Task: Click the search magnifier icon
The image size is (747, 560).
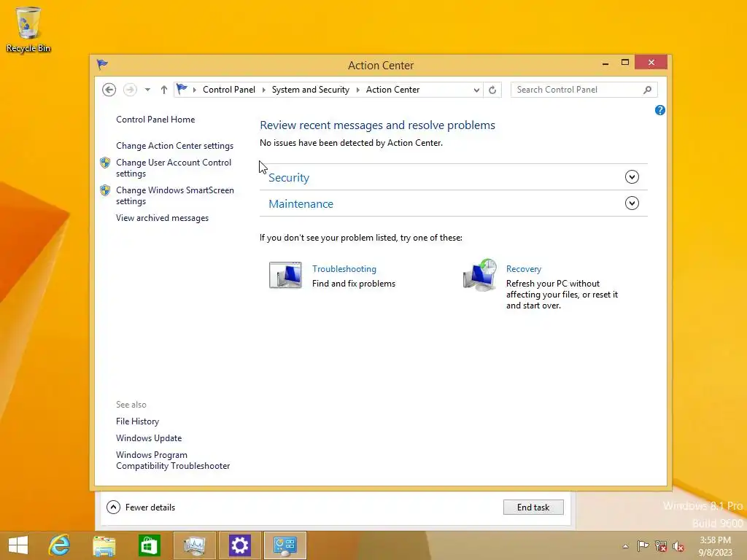Action: click(x=647, y=90)
